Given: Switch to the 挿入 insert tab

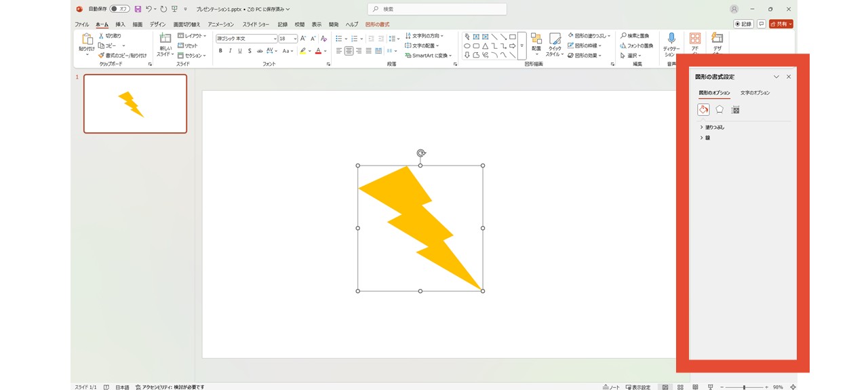Looking at the screenshot, I should tap(120, 24).
